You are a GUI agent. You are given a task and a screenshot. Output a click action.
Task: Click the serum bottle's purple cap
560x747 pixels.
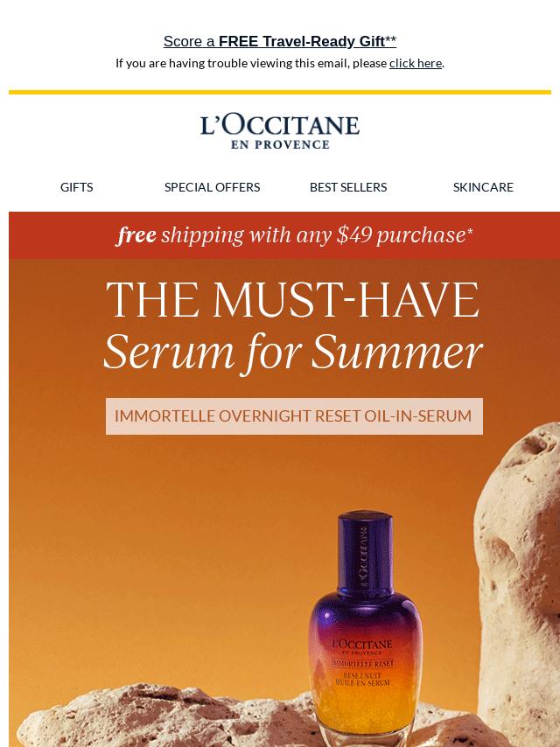click(365, 549)
